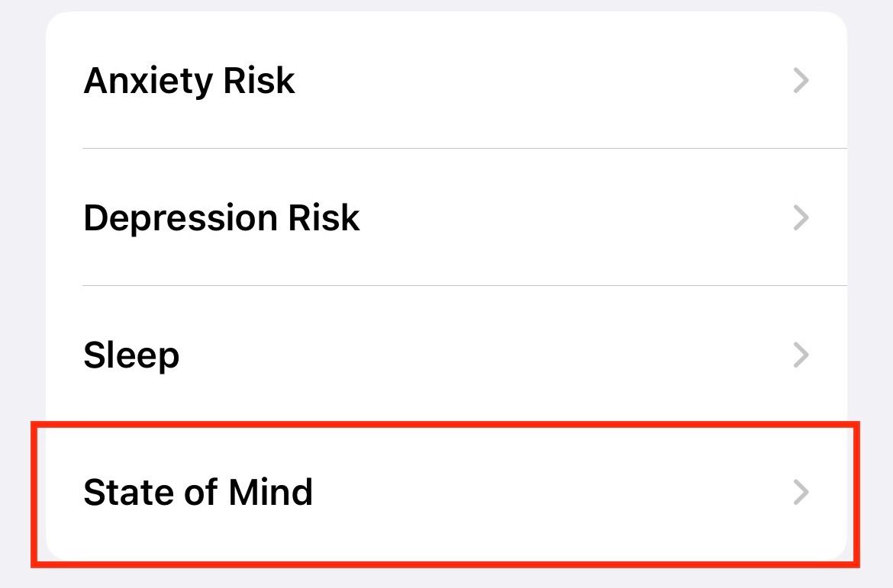
Task: Click the chevron icon beside Anxiety Risk
Action: (801, 80)
